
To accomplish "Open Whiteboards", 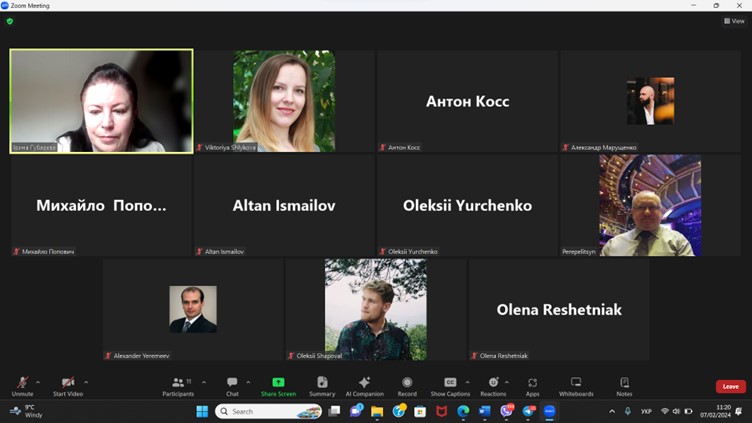I will 576,385.
